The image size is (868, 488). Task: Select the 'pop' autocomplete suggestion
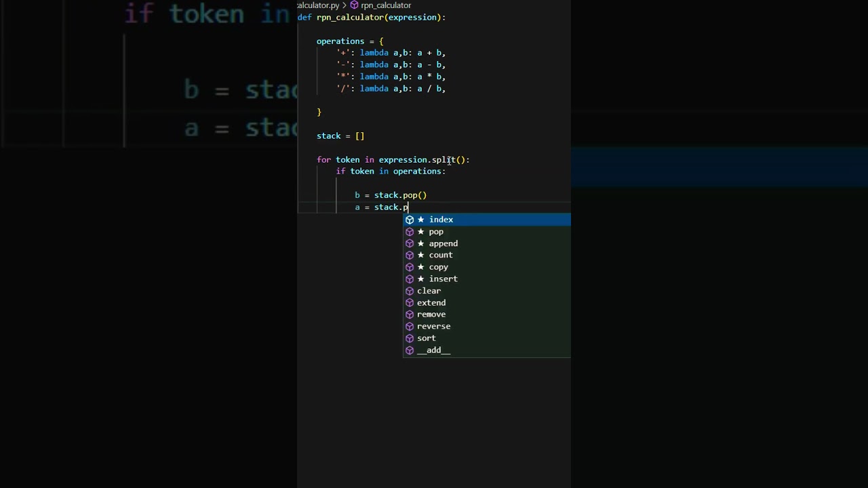click(x=487, y=232)
